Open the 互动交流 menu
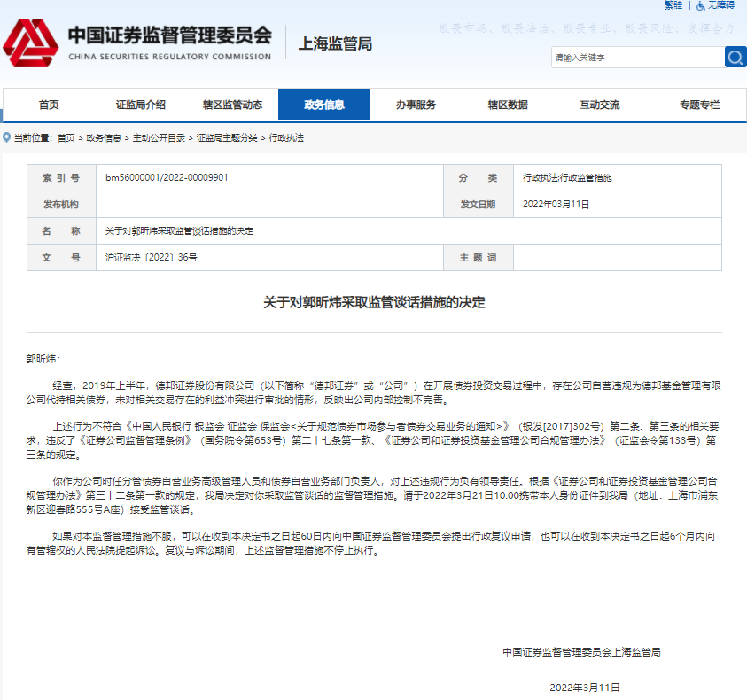This screenshot has width=747, height=700. point(598,104)
